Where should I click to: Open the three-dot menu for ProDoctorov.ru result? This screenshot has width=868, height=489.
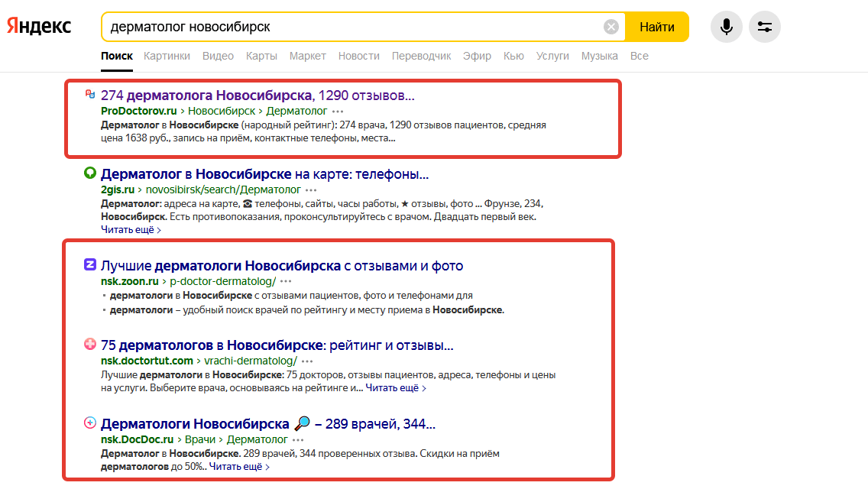pyautogui.click(x=338, y=112)
